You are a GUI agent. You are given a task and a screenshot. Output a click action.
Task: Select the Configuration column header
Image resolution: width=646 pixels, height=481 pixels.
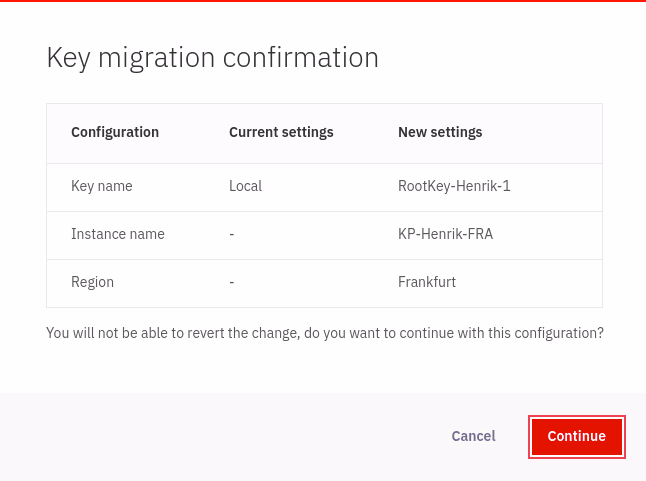pos(115,132)
